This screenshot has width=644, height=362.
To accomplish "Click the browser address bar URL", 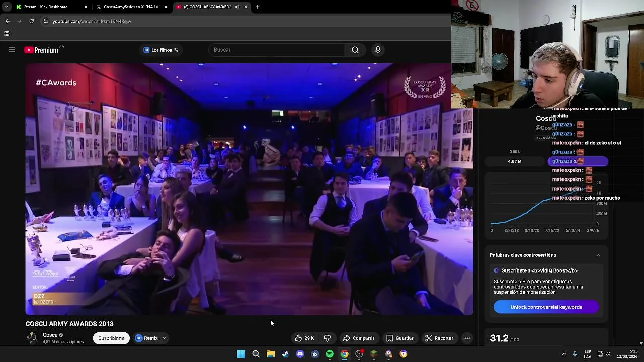I will [92, 21].
